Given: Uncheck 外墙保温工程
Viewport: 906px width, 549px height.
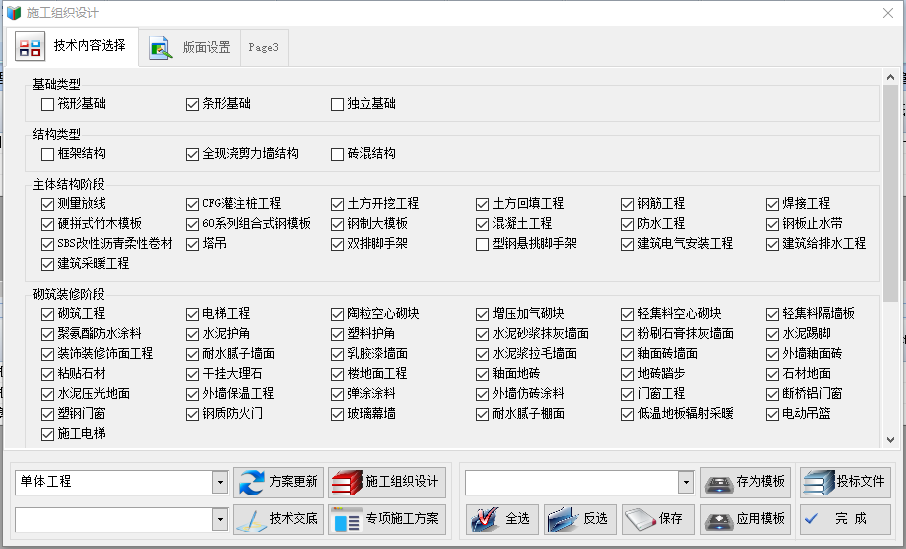Looking at the screenshot, I should pos(192,395).
